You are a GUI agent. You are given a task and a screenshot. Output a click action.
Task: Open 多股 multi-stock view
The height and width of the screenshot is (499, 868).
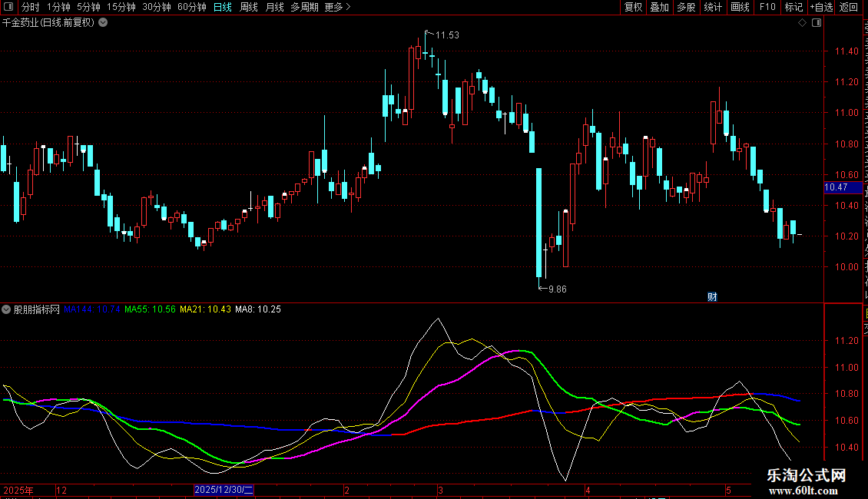click(686, 7)
